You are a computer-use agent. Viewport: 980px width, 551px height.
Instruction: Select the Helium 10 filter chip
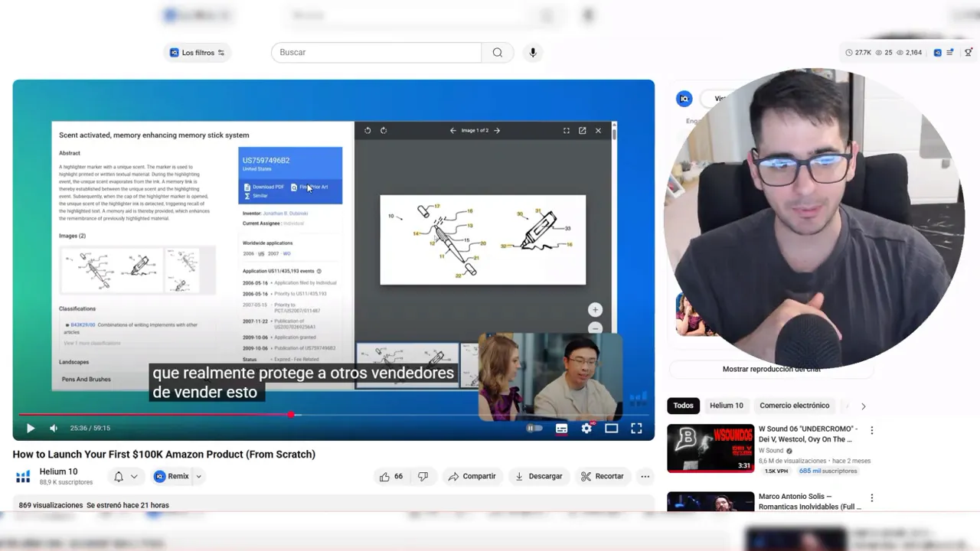pos(727,406)
